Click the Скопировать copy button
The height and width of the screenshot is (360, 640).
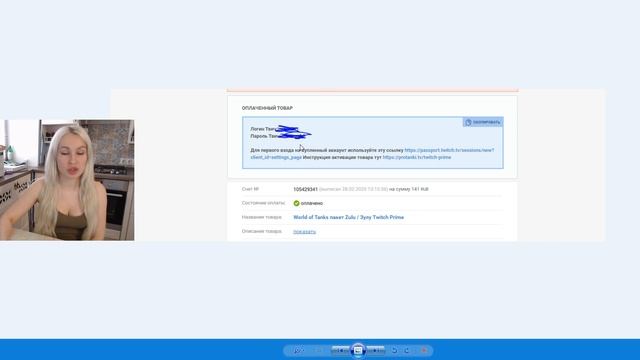pyautogui.click(x=483, y=122)
